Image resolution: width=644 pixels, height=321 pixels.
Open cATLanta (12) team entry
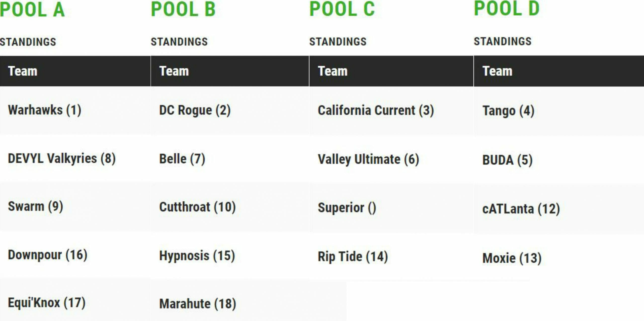point(521,209)
